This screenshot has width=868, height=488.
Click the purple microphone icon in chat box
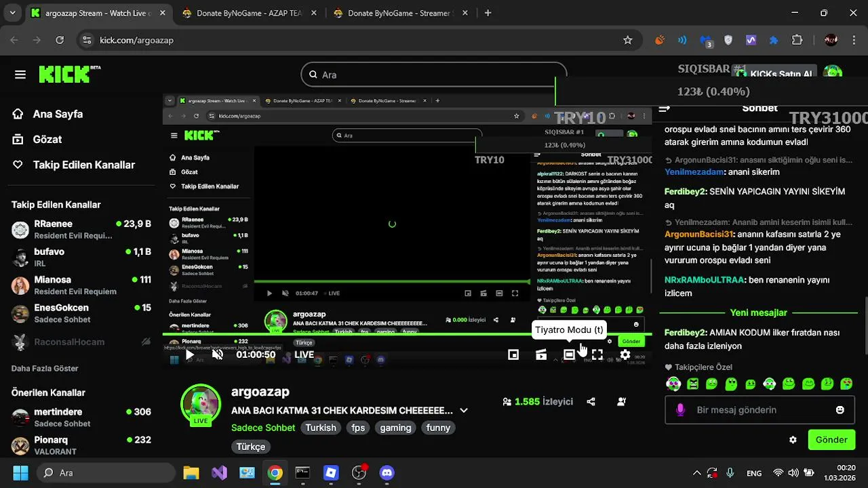pyautogui.click(x=681, y=410)
